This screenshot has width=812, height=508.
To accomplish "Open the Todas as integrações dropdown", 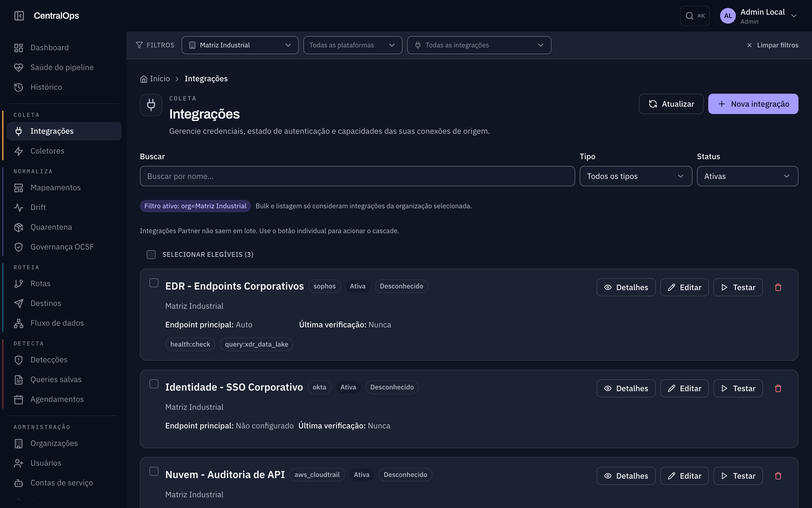I will pos(479,45).
